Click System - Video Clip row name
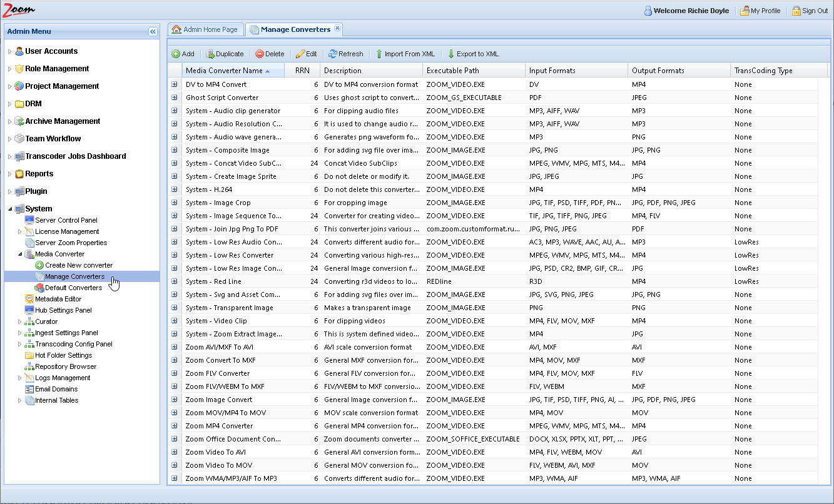834x504 pixels. point(216,321)
